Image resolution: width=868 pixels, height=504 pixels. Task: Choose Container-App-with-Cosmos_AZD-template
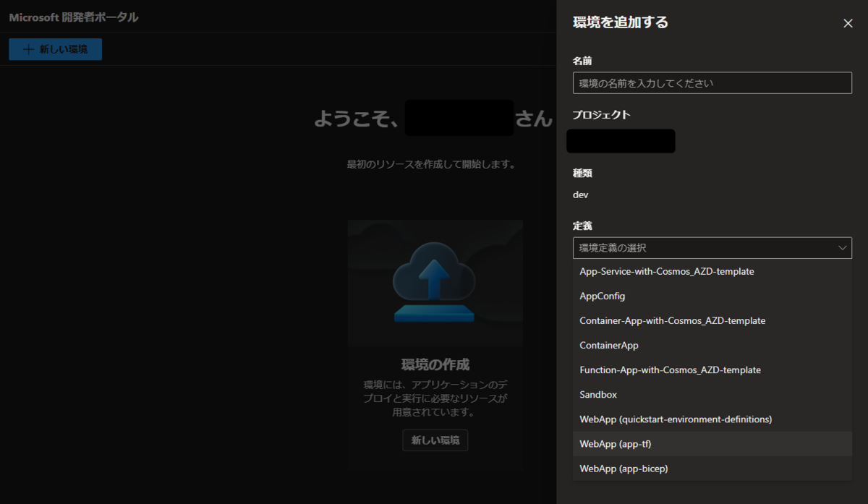pyautogui.click(x=712, y=321)
